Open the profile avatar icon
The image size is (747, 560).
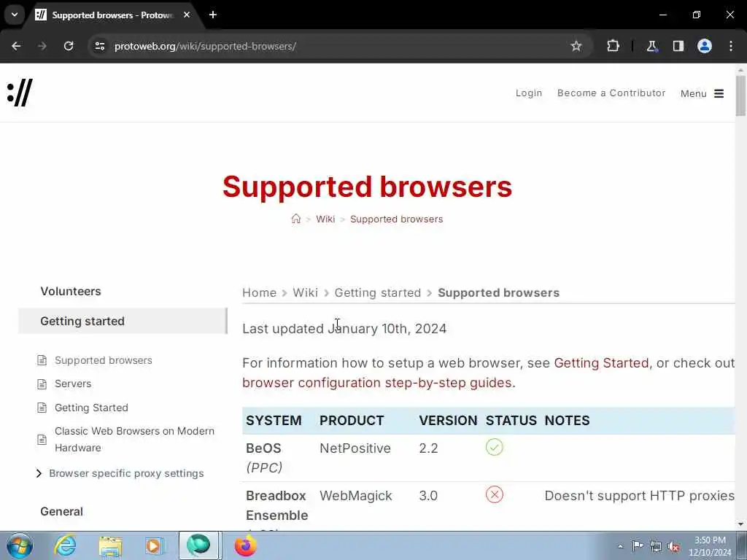[x=705, y=46]
